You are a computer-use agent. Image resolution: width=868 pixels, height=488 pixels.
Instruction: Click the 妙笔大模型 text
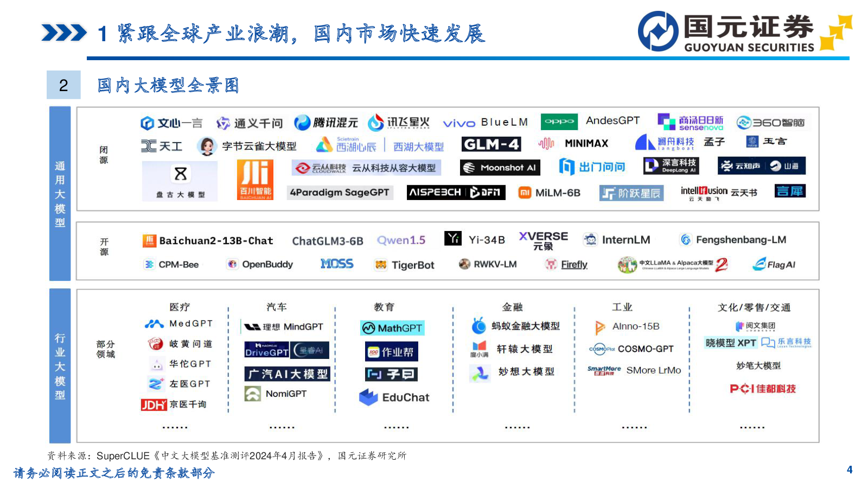(x=758, y=365)
